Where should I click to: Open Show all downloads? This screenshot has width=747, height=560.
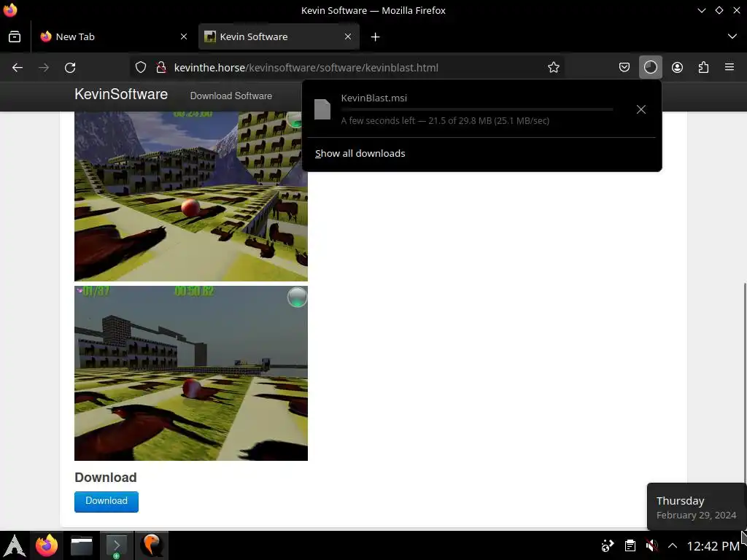coord(360,153)
